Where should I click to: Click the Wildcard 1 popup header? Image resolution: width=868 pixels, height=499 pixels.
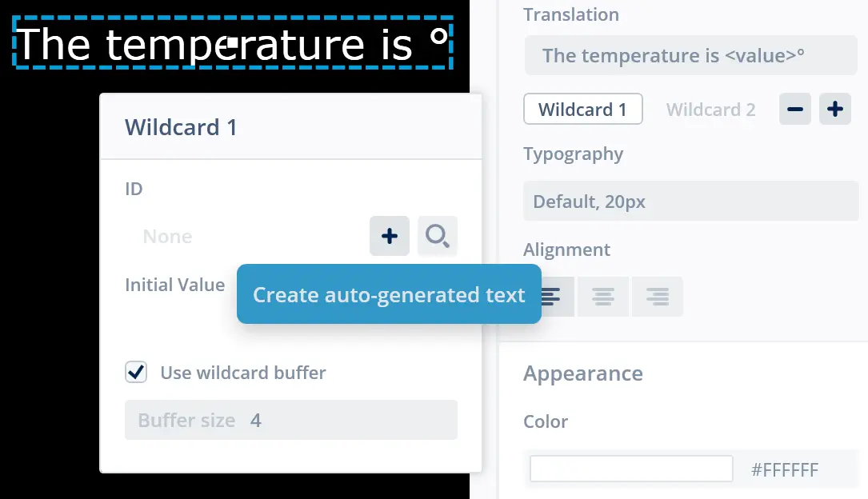click(x=290, y=127)
